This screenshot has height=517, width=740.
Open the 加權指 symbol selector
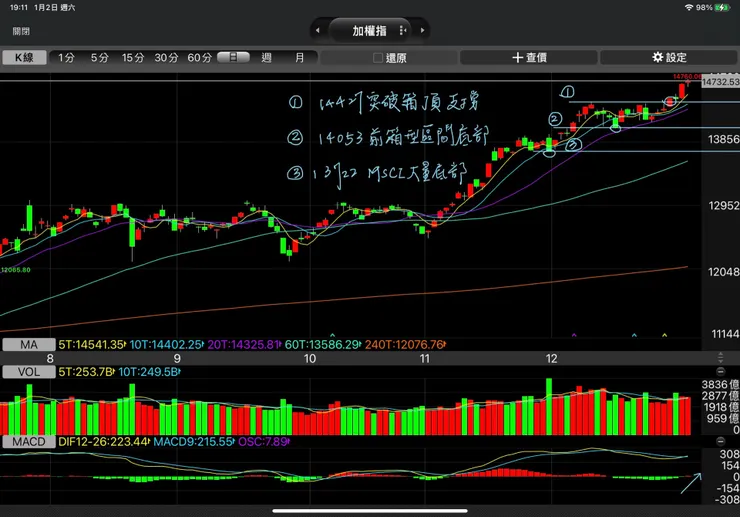[369, 31]
